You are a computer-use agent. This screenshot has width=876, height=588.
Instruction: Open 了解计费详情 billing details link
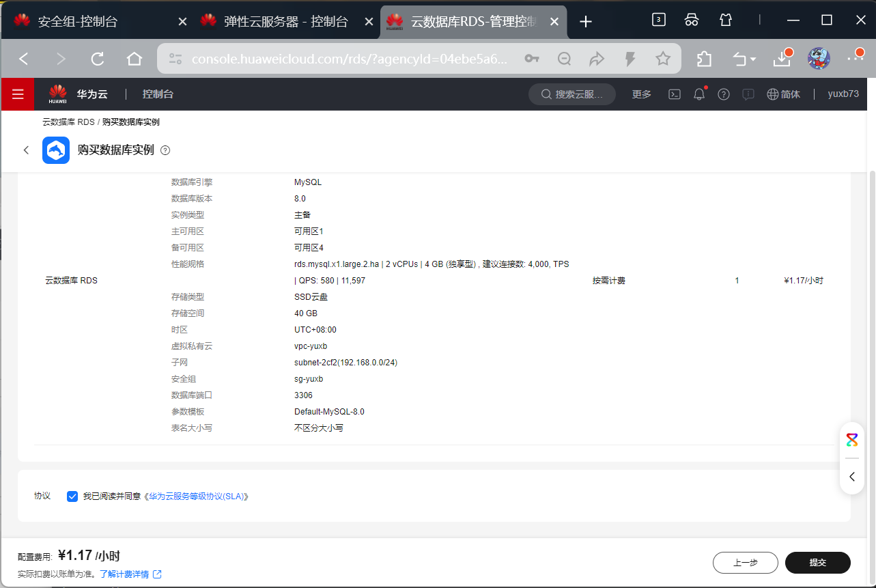[130, 574]
